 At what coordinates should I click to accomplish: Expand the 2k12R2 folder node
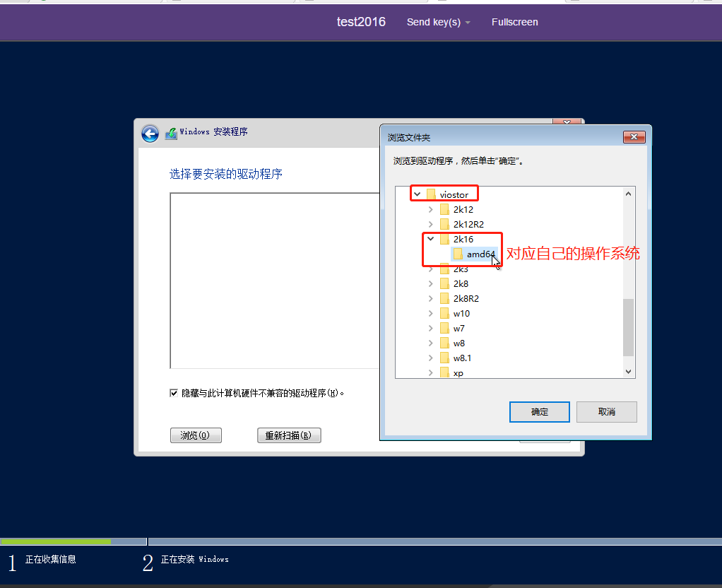coord(430,225)
